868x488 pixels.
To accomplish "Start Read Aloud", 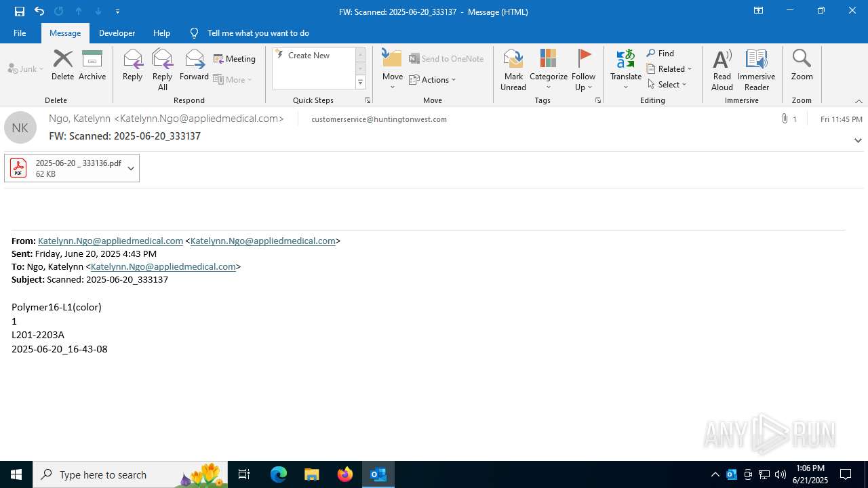I will [x=722, y=69].
